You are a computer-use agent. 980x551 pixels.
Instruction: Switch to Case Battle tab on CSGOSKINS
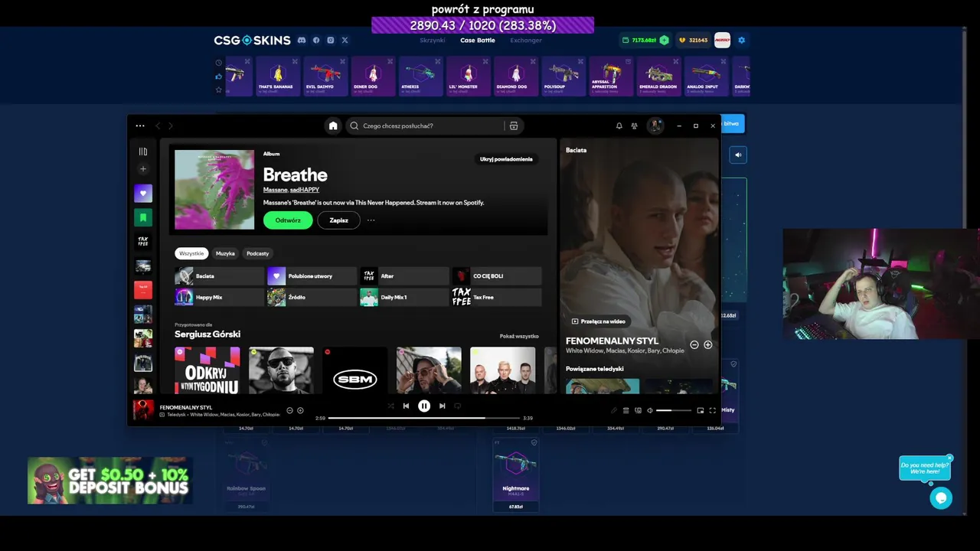click(478, 41)
